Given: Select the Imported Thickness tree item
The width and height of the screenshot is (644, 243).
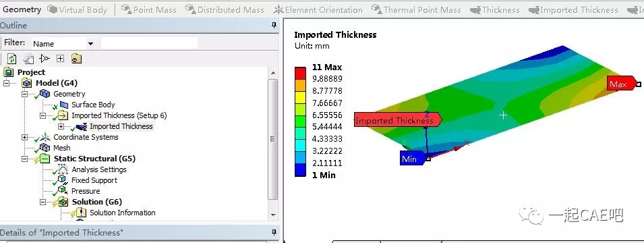Looking at the screenshot, I should pos(121,126).
